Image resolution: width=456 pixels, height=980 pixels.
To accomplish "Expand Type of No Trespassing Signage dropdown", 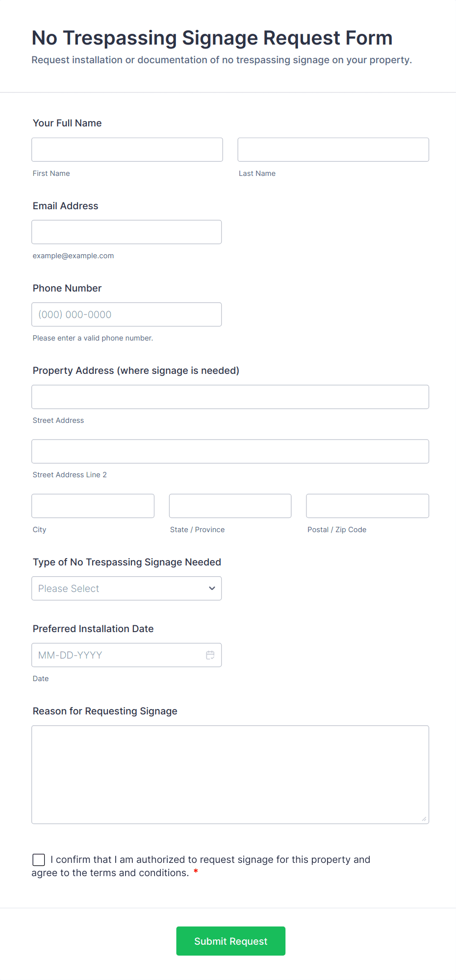I will click(x=127, y=588).
